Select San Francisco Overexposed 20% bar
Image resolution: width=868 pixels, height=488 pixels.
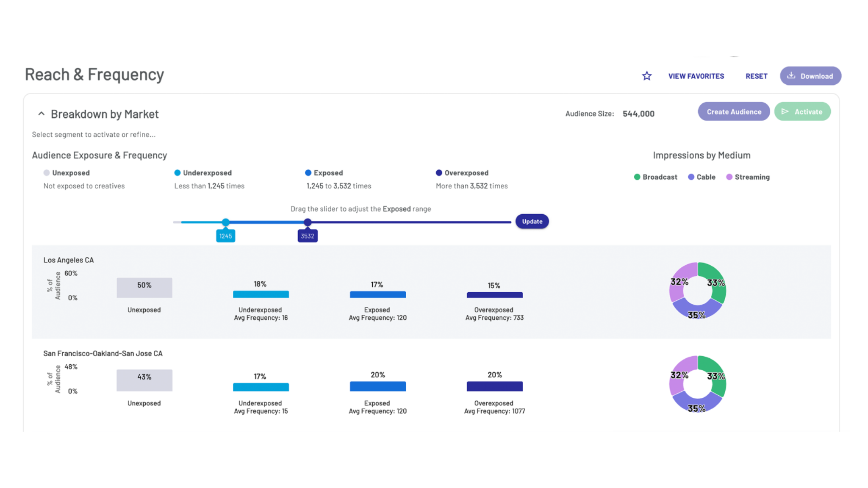494,386
